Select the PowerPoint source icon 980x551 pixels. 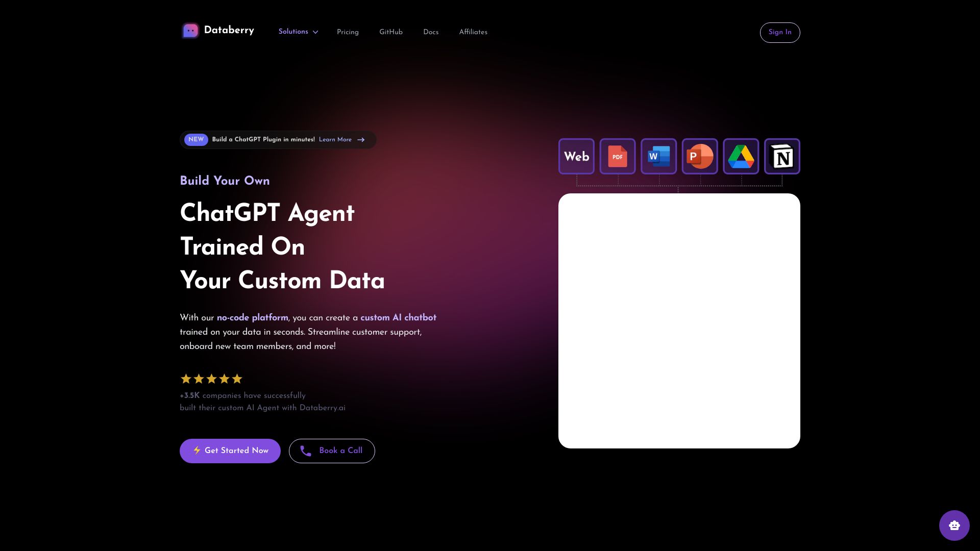click(x=700, y=156)
